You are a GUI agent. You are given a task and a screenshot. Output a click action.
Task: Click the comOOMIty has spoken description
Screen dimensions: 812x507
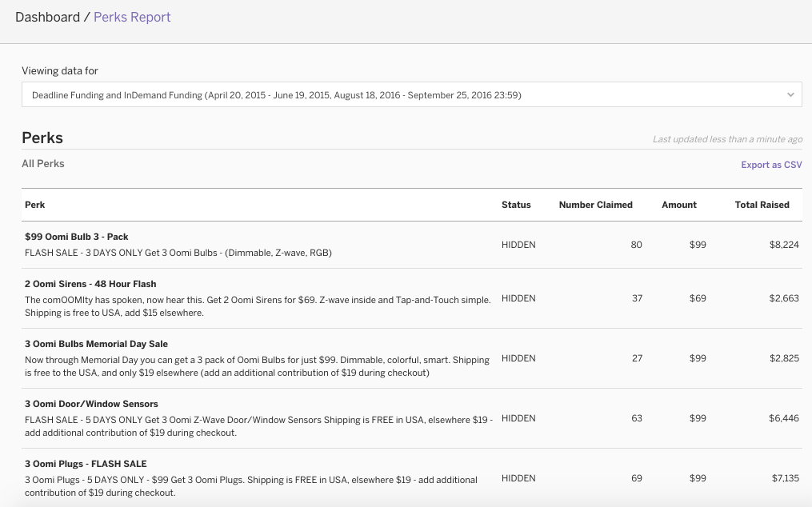(258, 306)
